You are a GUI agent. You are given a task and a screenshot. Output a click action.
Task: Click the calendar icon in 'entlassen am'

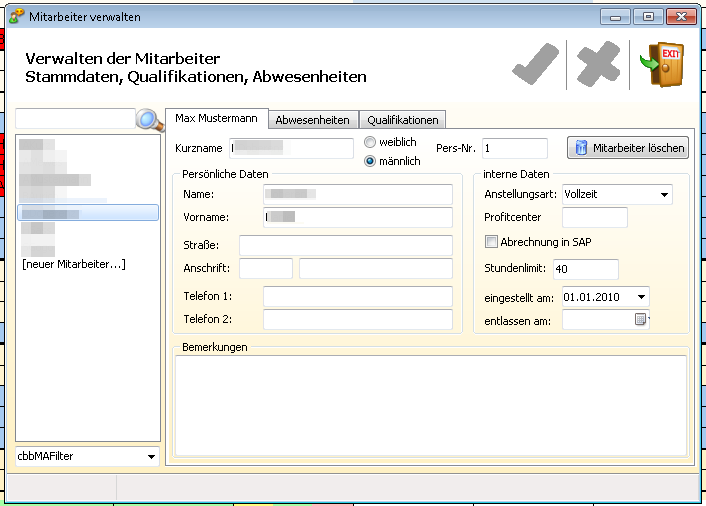tap(640, 319)
